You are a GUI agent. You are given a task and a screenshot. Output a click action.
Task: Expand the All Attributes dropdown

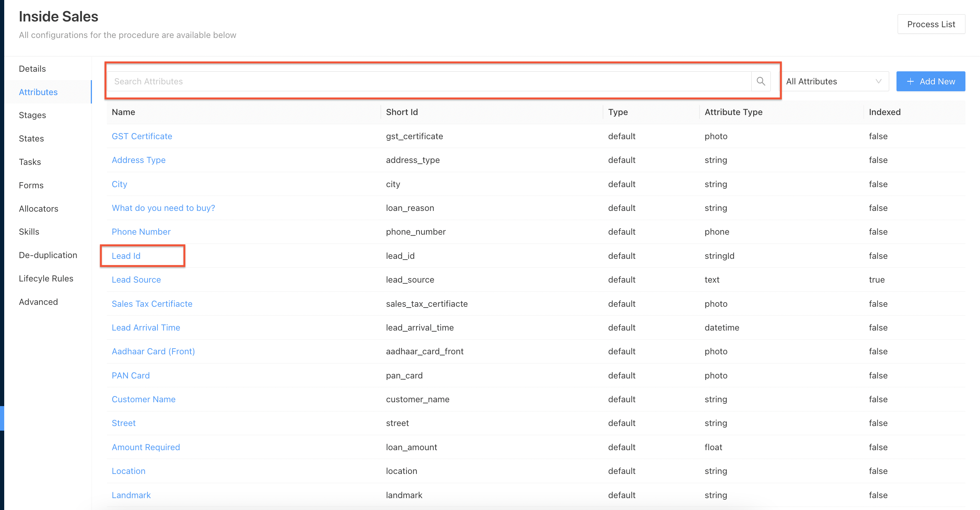834,81
